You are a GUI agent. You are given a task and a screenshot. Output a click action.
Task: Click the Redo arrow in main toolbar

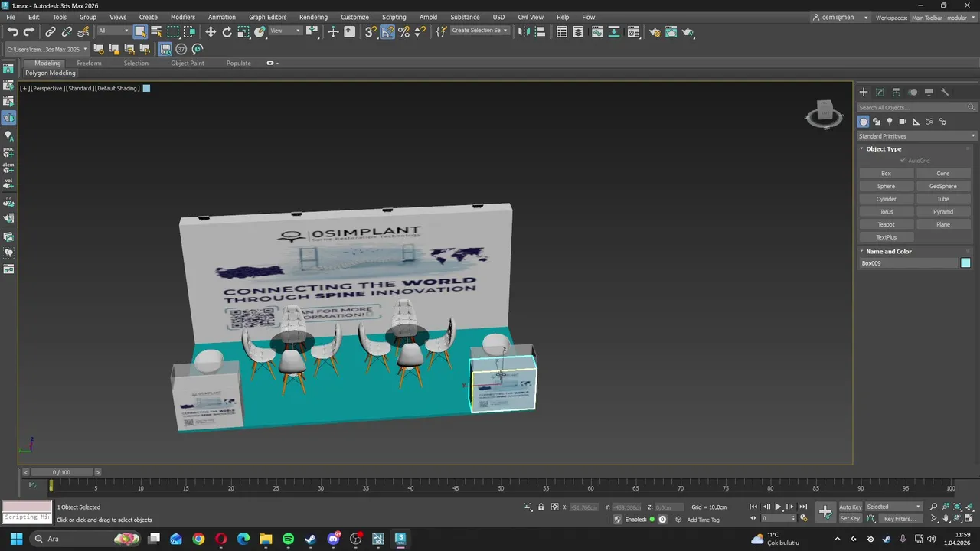coord(28,31)
